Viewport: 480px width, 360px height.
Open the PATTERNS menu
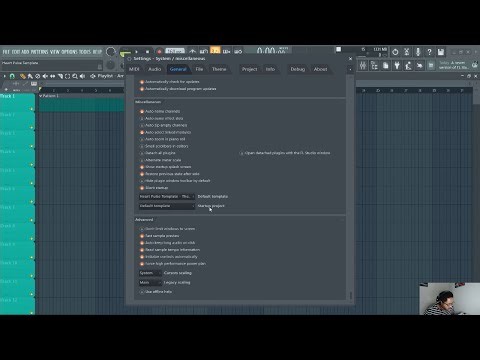(40, 52)
